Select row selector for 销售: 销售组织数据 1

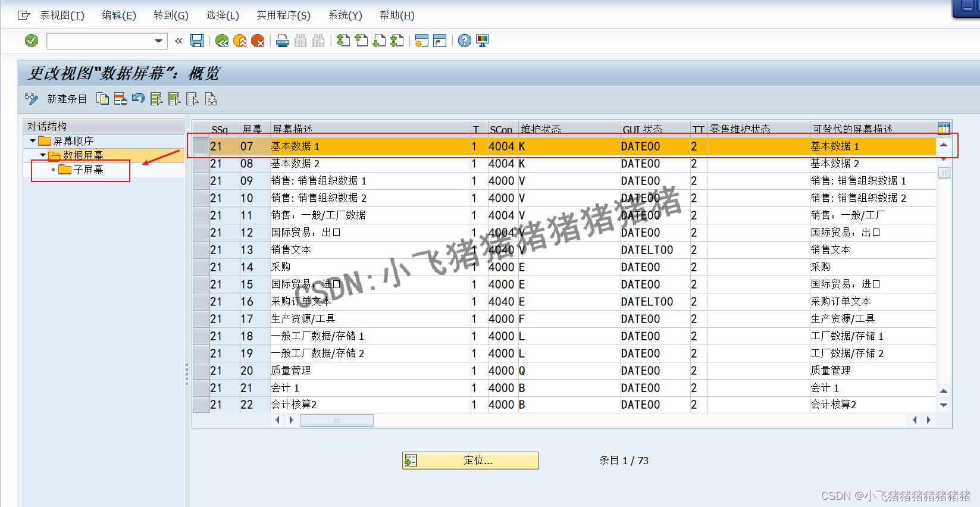tap(201, 181)
